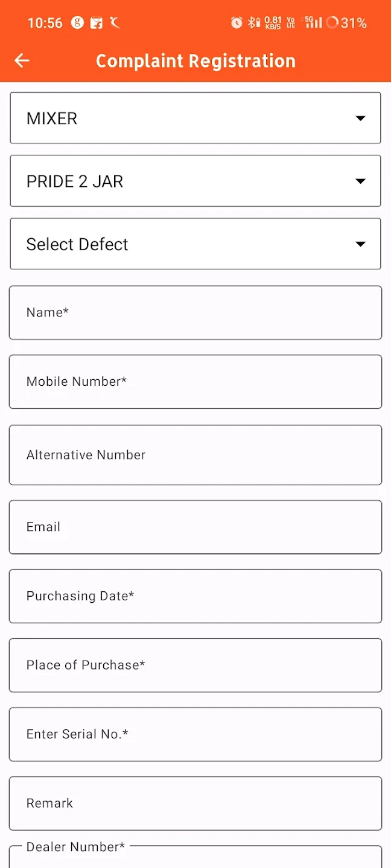Open the PRIDE 2 JAR model dropdown
391x868 pixels.
(x=195, y=181)
